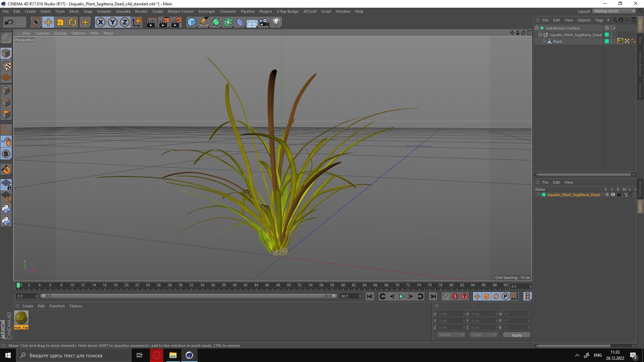The image size is (644, 362).
Task: Click the Coordinate System icon
Action: point(137,22)
